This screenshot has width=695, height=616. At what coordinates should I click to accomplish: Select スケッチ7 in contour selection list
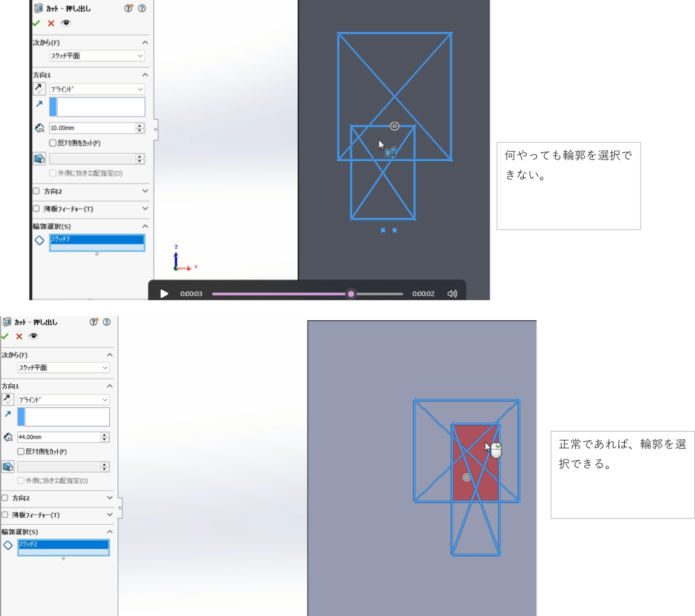(x=97, y=239)
